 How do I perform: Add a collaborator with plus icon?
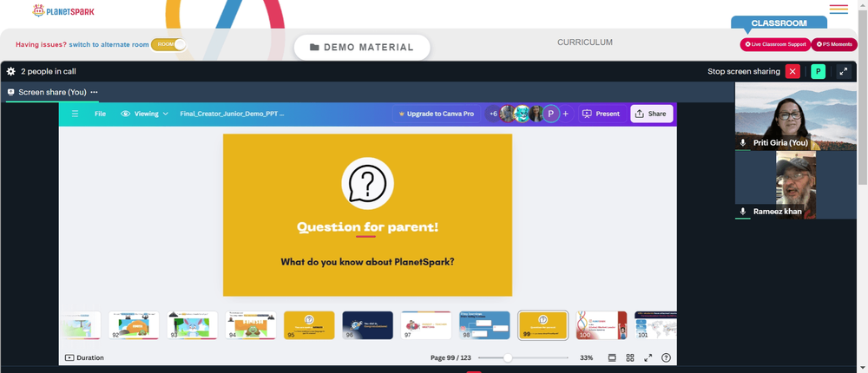click(x=565, y=114)
